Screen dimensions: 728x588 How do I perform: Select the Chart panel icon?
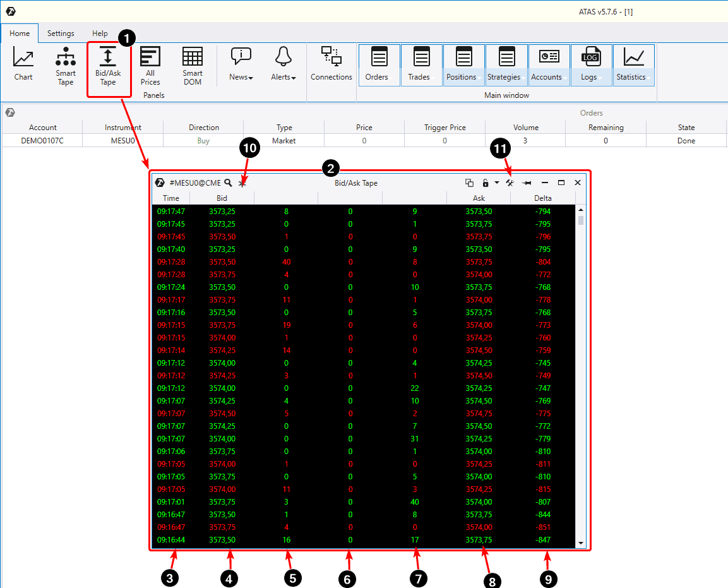coord(23,66)
